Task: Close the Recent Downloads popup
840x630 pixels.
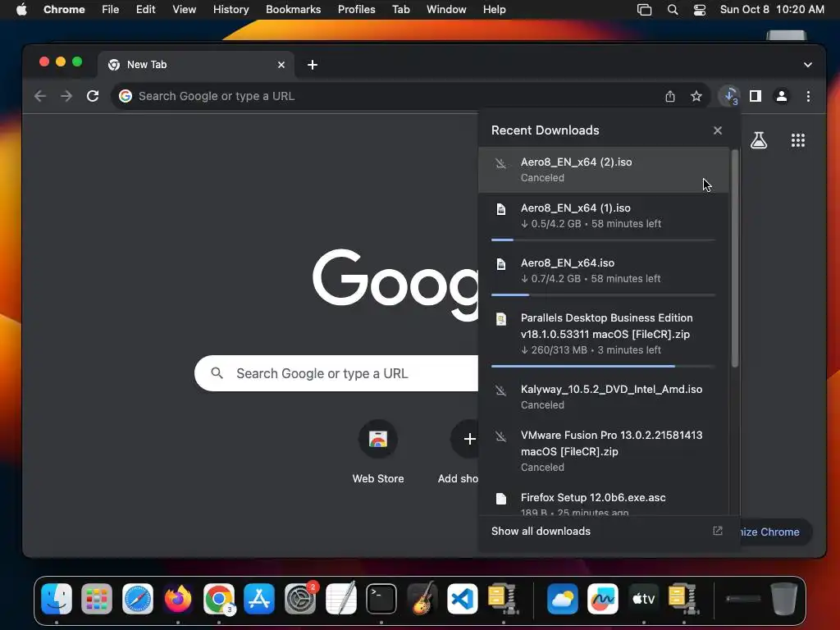Action: pos(718,130)
